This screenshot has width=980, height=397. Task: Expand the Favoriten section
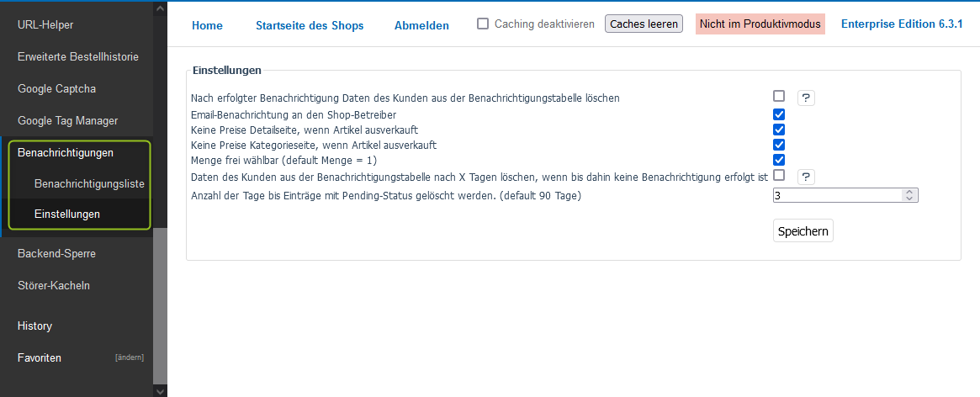[x=40, y=357]
